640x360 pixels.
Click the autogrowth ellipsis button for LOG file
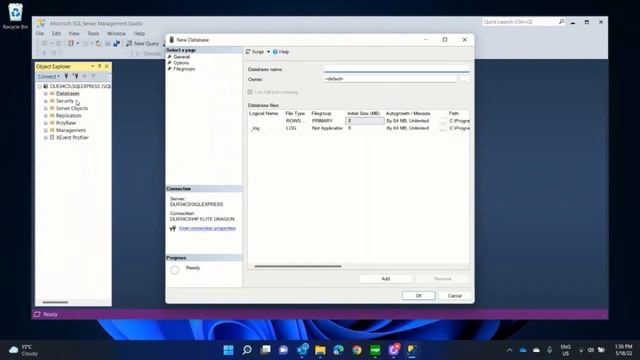[443, 128]
